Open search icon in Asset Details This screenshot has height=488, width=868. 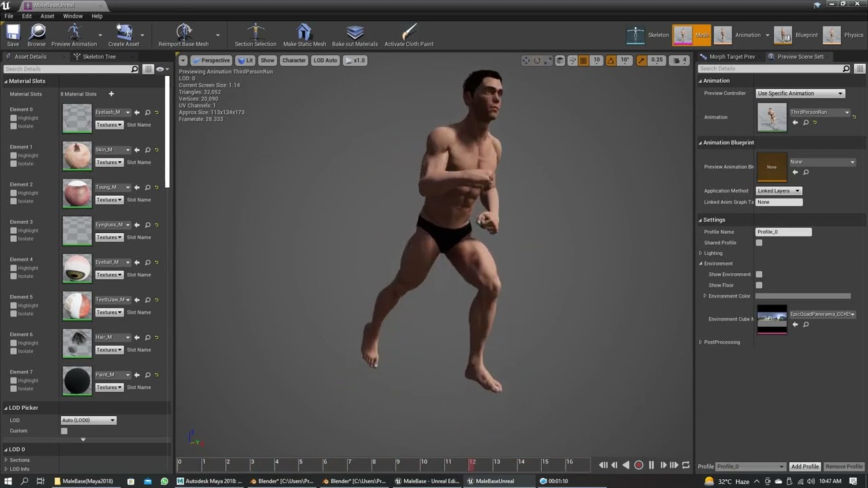tap(134, 69)
